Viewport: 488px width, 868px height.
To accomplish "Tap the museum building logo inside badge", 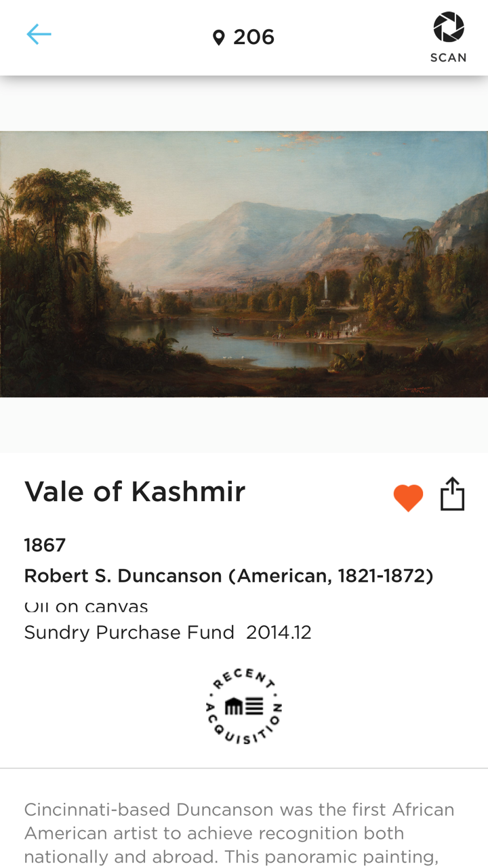I will pos(244,707).
